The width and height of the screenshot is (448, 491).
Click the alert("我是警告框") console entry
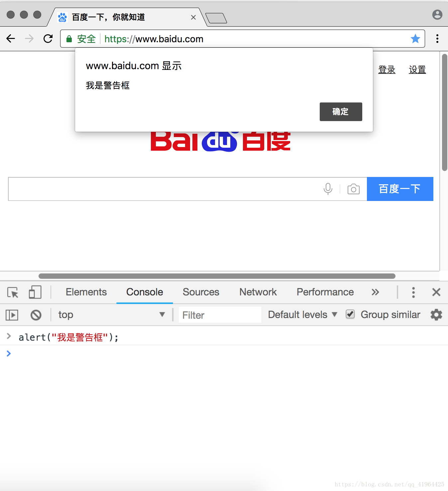coord(68,337)
